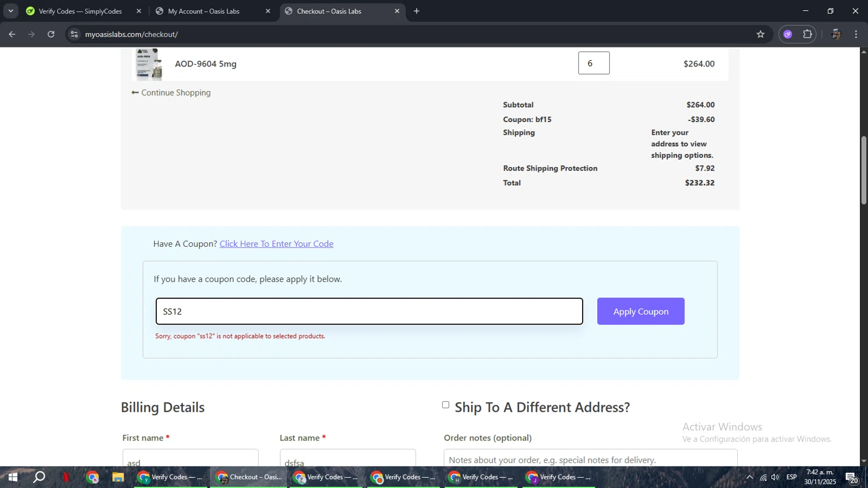Click the Continue Shopping link
Image resolution: width=868 pixels, height=488 pixels.
pyautogui.click(x=171, y=93)
